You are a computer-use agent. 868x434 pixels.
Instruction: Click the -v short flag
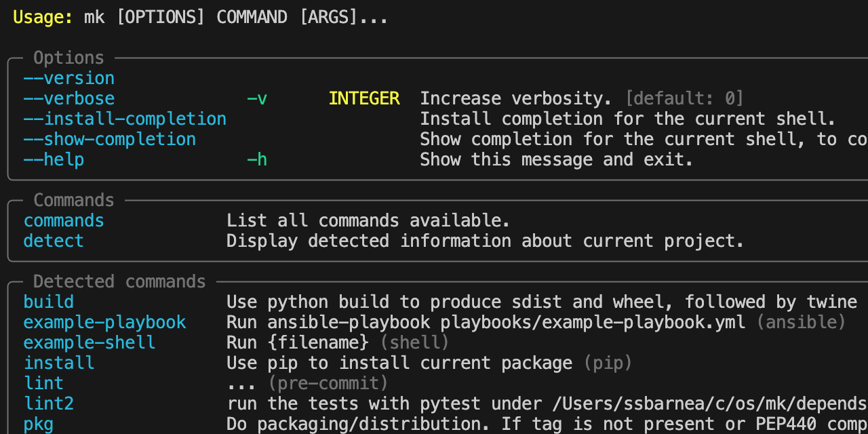click(x=257, y=99)
